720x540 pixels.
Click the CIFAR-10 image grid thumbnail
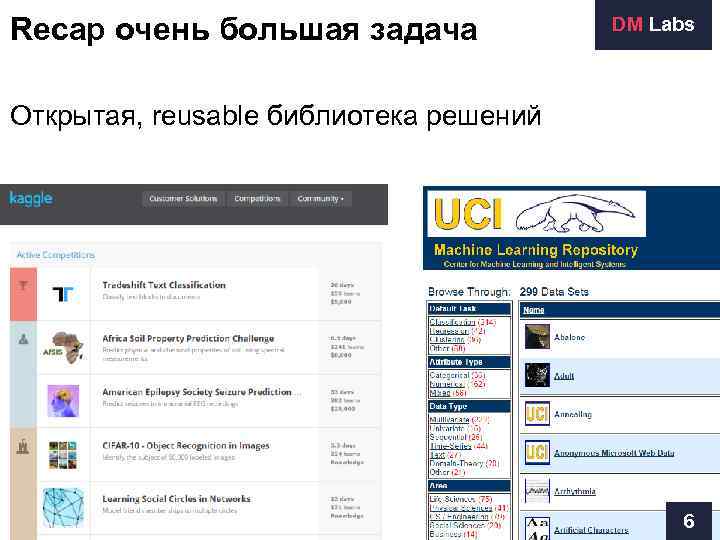coord(63,455)
